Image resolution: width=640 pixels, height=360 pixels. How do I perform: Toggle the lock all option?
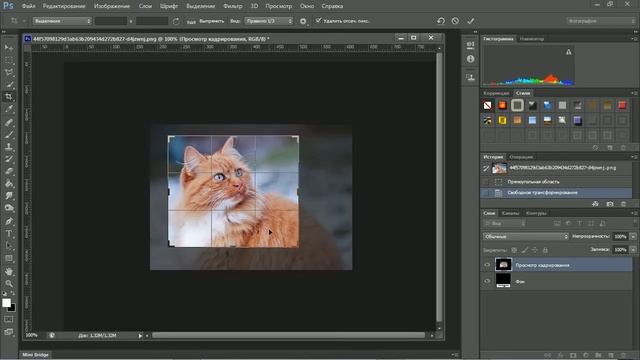click(x=545, y=250)
